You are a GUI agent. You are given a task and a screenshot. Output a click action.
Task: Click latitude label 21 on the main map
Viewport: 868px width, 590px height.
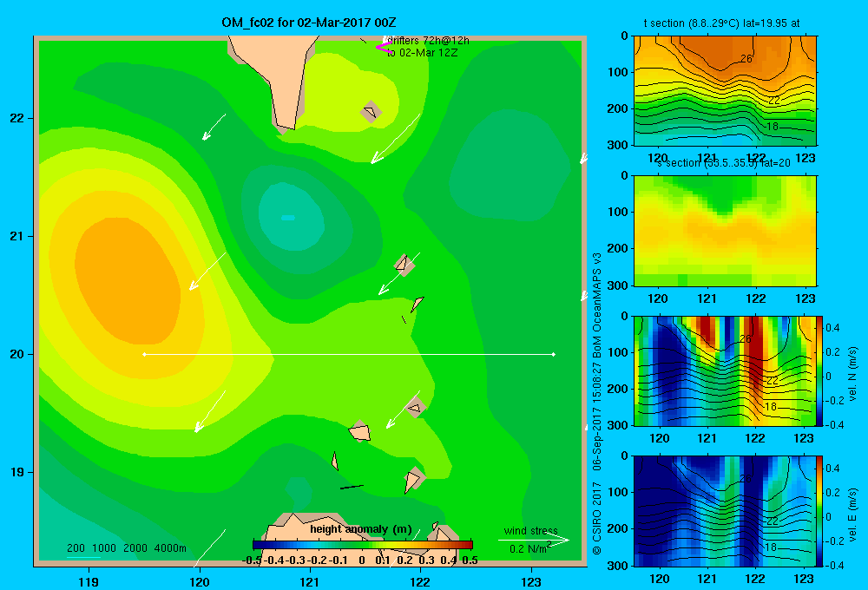click(16, 236)
